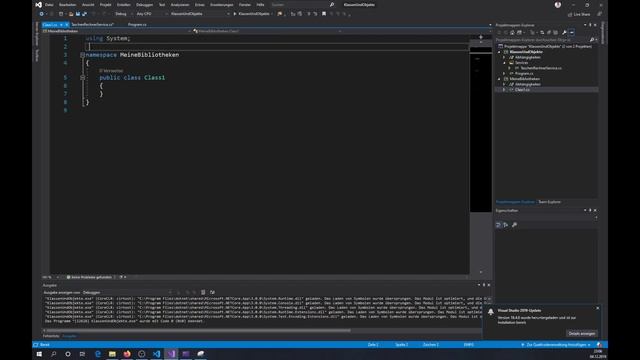The image size is (640, 360).
Task: Collapse the Class1 class code block
Action: coord(82,78)
